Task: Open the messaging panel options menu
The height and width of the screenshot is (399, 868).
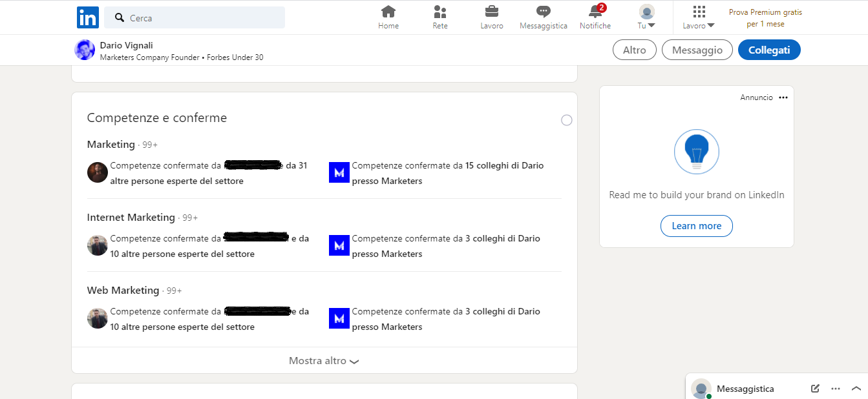Action: pos(836,389)
